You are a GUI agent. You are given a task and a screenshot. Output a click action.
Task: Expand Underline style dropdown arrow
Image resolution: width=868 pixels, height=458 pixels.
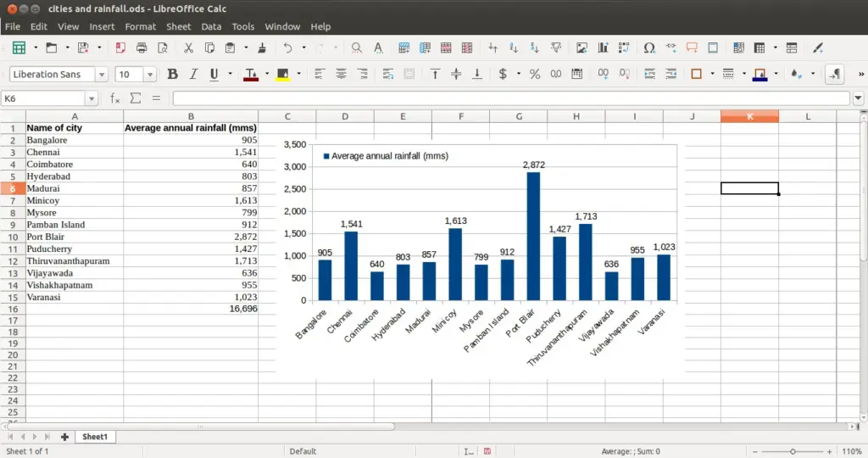tap(230, 74)
